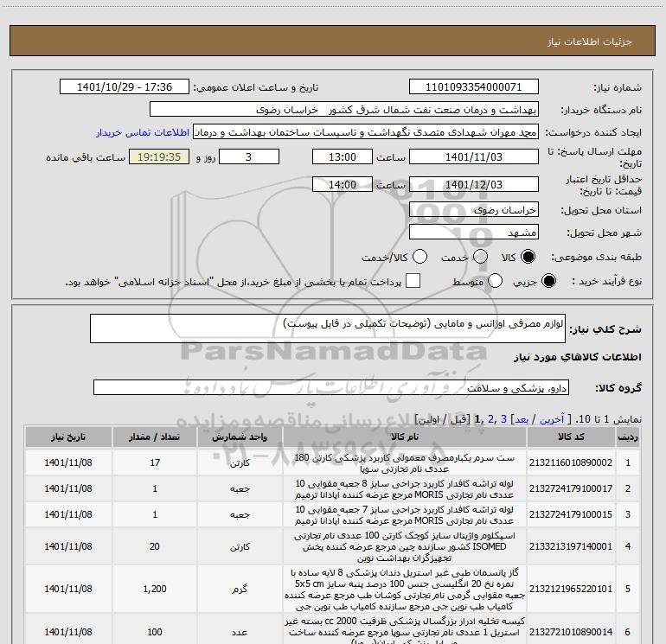Go to results page 2

(x=491, y=419)
